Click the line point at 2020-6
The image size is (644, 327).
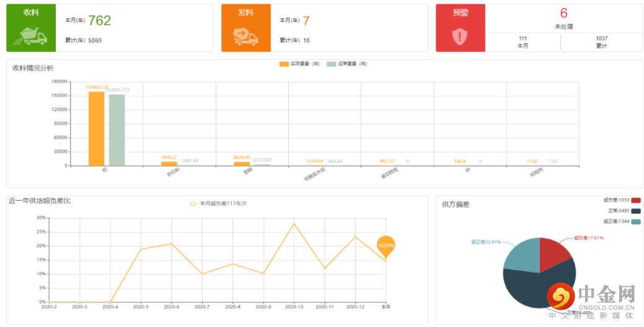pyautogui.click(x=171, y=243)
